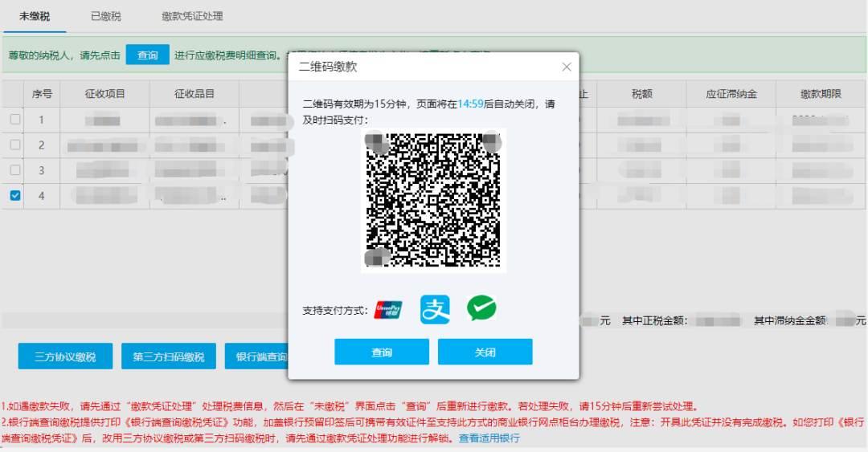868x452 pixels.
Task: Click the 序号 column header
Action: click(42, 94)
